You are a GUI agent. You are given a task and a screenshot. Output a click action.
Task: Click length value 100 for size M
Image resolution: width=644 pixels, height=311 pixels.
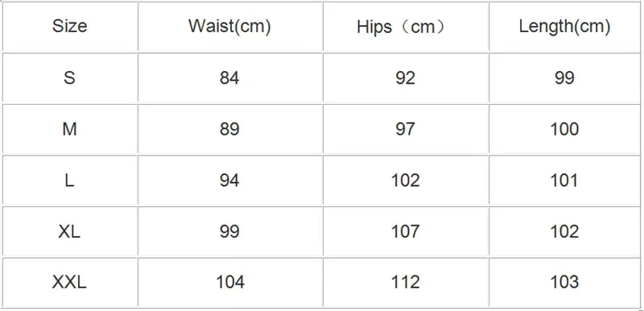click(564, 129)
